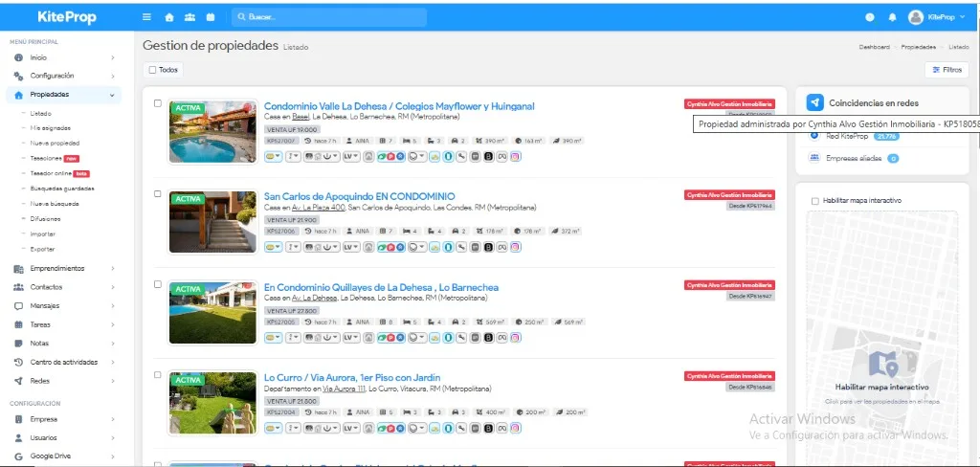Viewport: 980px width, 467px height.
Task: Open Contactos sidebar item
Action: (x=64, y=287)
